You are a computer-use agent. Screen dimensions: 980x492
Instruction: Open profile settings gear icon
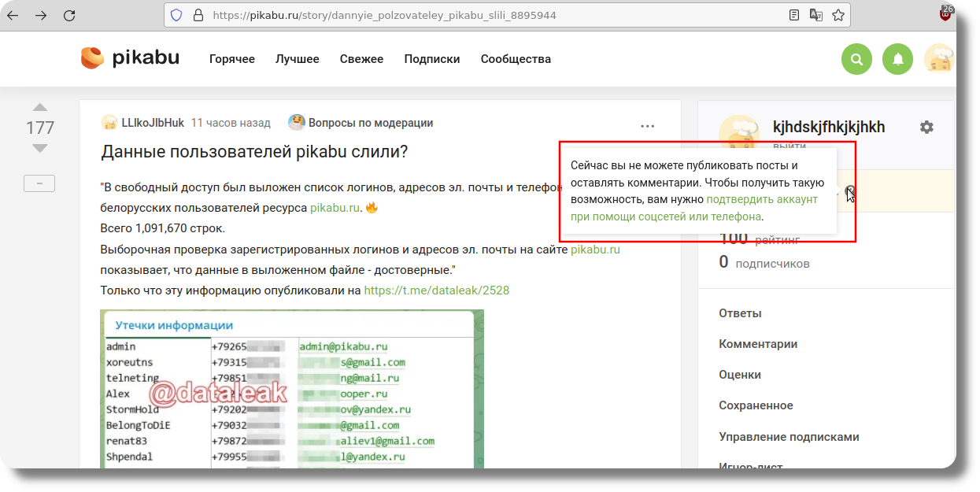pyautogui.click(x=927, y=127)
